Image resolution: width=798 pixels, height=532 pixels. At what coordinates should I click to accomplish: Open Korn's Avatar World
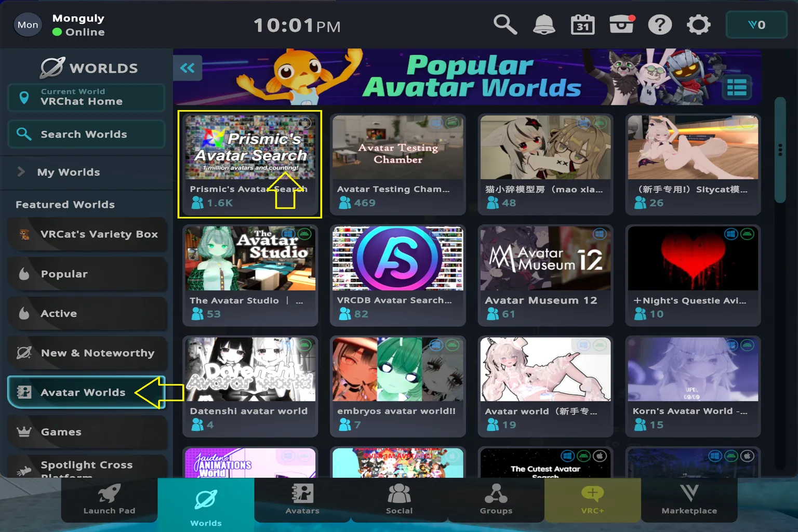tap(693, 386)
